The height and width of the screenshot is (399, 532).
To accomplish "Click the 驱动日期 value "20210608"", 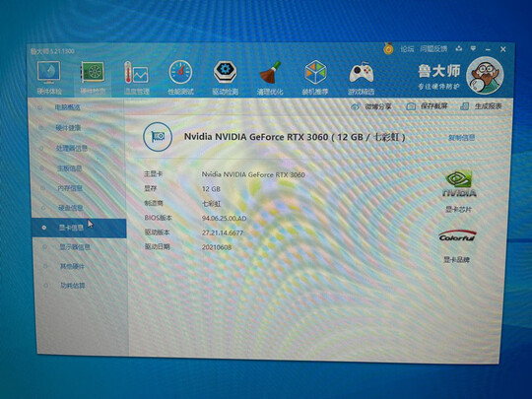I will 217,247.
